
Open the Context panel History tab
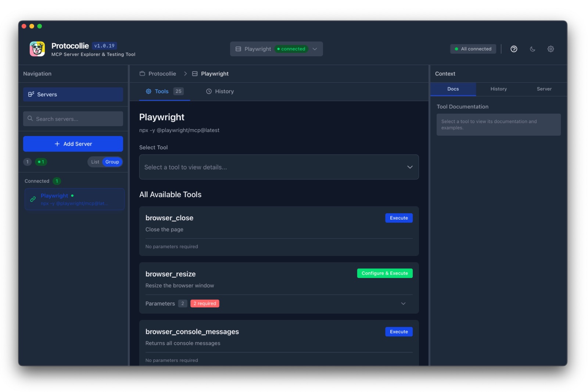coord(499,89)
